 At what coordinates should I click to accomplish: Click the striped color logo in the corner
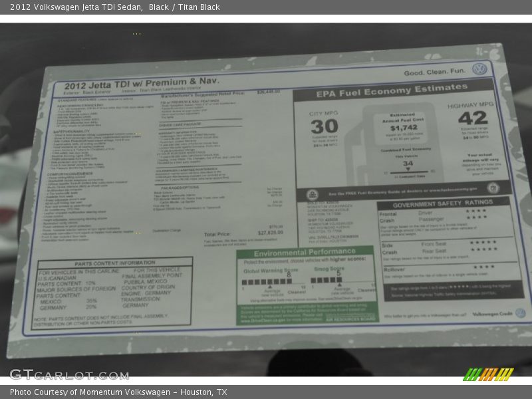point(489,374)
